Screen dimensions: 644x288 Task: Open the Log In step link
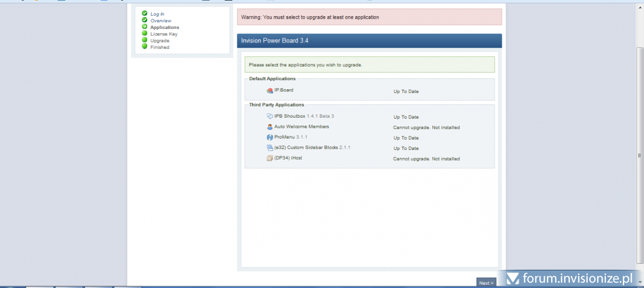(157, 14)
